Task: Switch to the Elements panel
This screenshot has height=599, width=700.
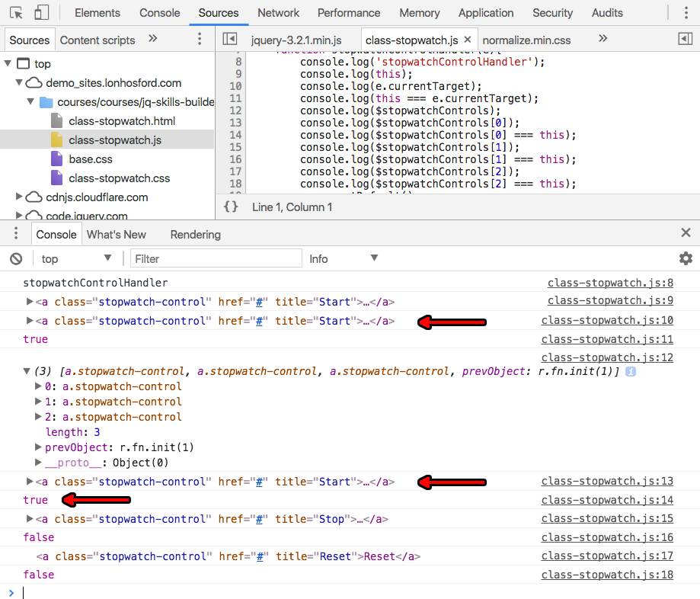Action: pyautogui.click(x=97, y=13)
